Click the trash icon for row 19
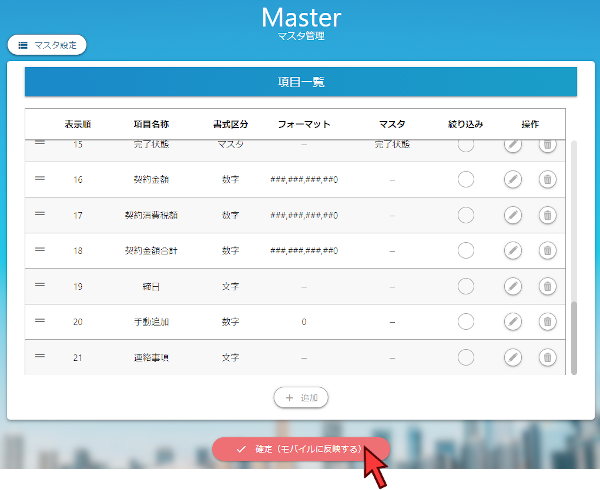The image size is (600, 490). [x=547, y=287]
